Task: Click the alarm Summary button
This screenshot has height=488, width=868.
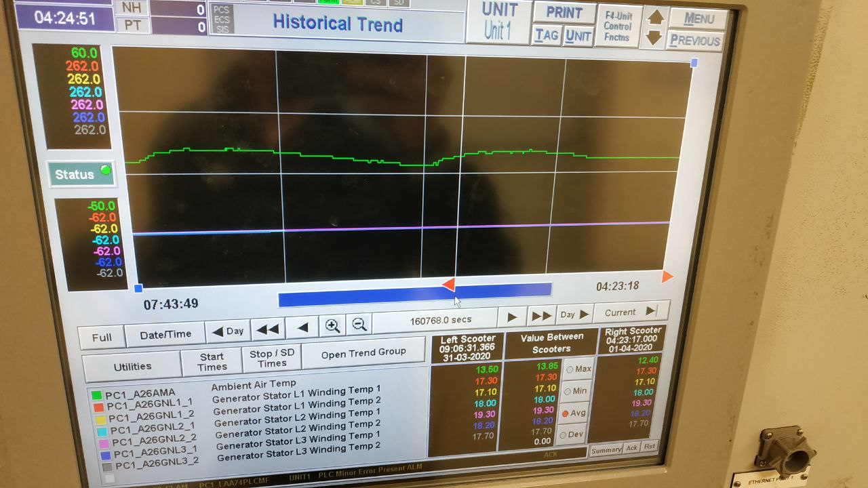Action: point(606,450)
